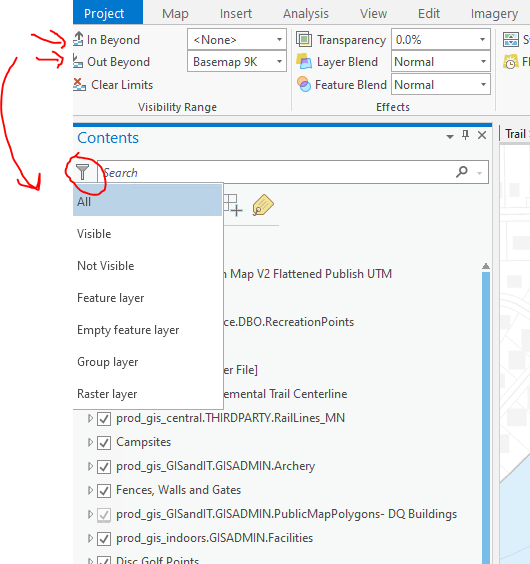Toggle the Campsites layer checkbox
This screenshot has height=564, width=530.
click(104, 443)
